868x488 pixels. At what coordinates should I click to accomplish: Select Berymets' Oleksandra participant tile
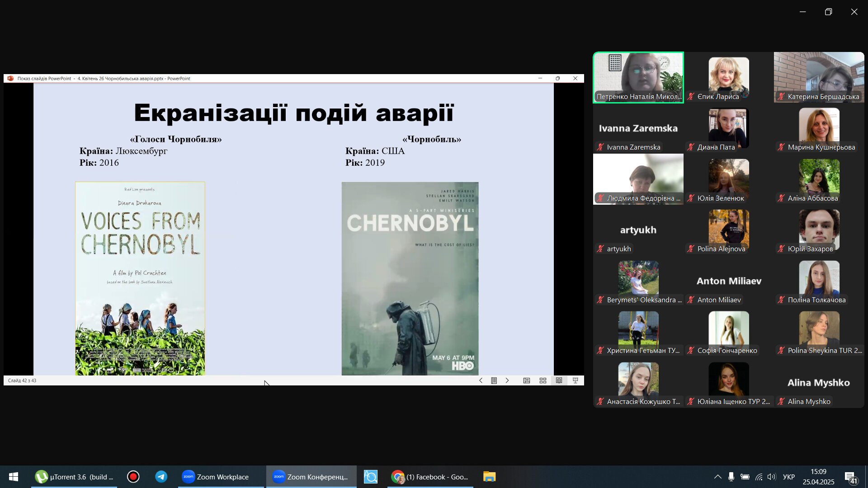(638, 281)
